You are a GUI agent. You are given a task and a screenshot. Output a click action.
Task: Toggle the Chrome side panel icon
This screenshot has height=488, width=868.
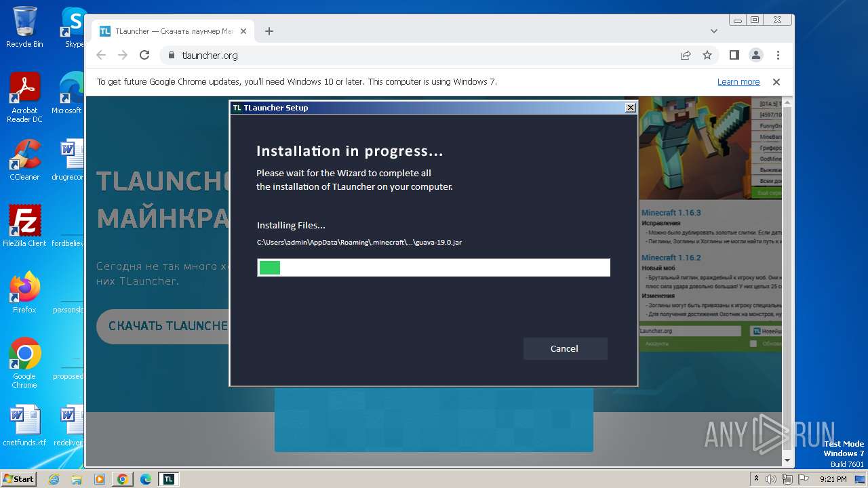point(734,55)
